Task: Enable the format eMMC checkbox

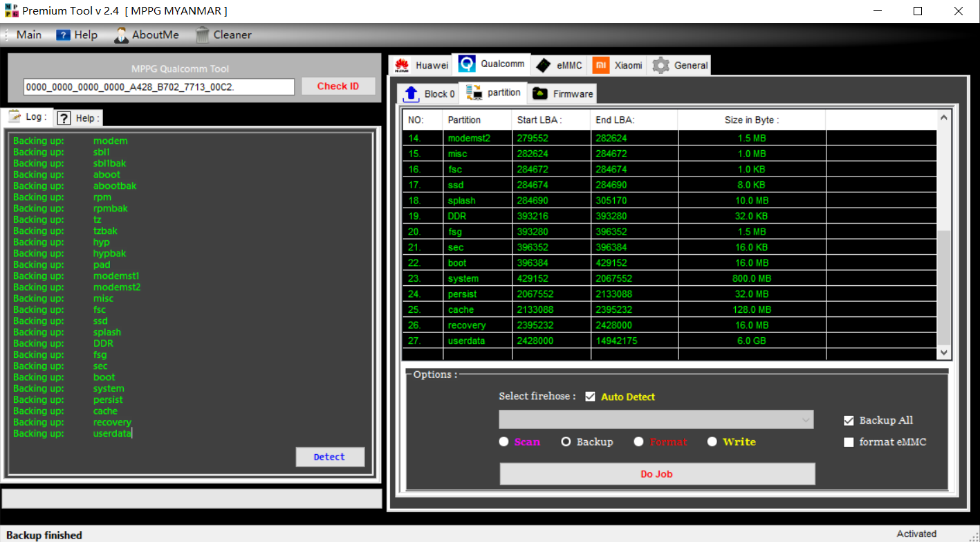Action: click(x=849, y=442)
